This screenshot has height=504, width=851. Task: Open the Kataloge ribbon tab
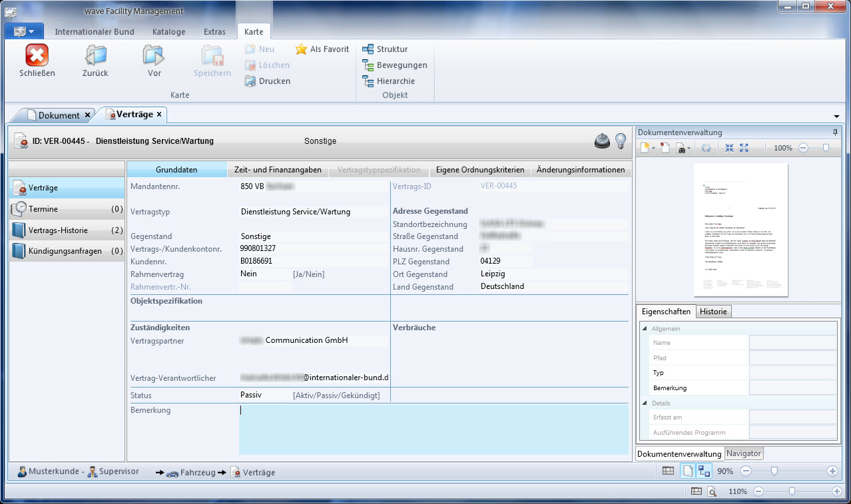click(168, 31)
